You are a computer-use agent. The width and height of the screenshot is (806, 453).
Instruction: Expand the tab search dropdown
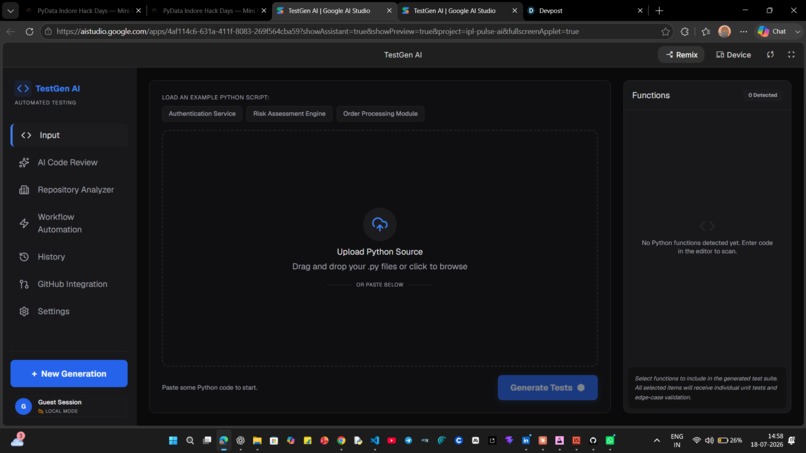[x=10, y=10]
